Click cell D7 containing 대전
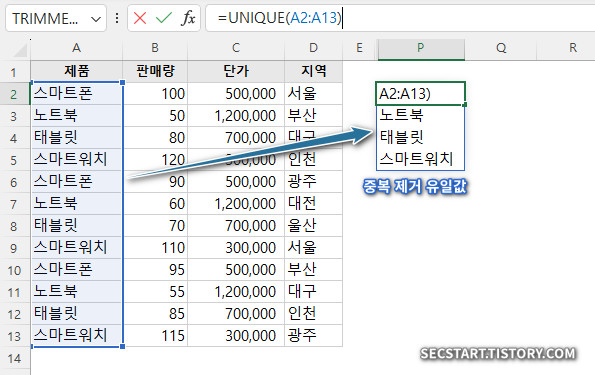This screenshot has width=595, height=375. click(313, 203)
